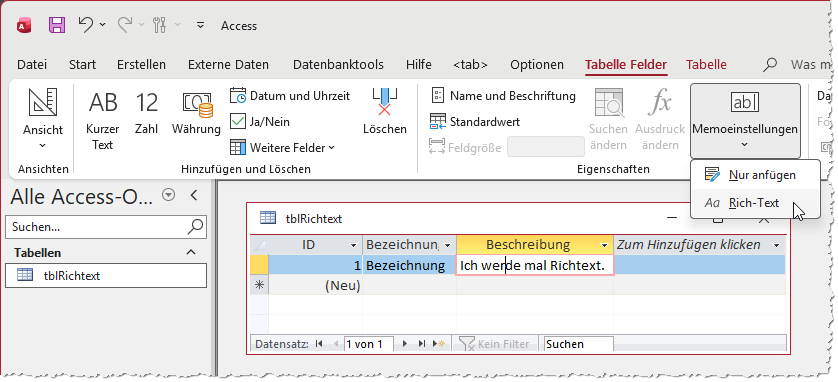Open the Bezeichnung column dropdown arrow
838x382 pixels.
(x=448, y=245)
